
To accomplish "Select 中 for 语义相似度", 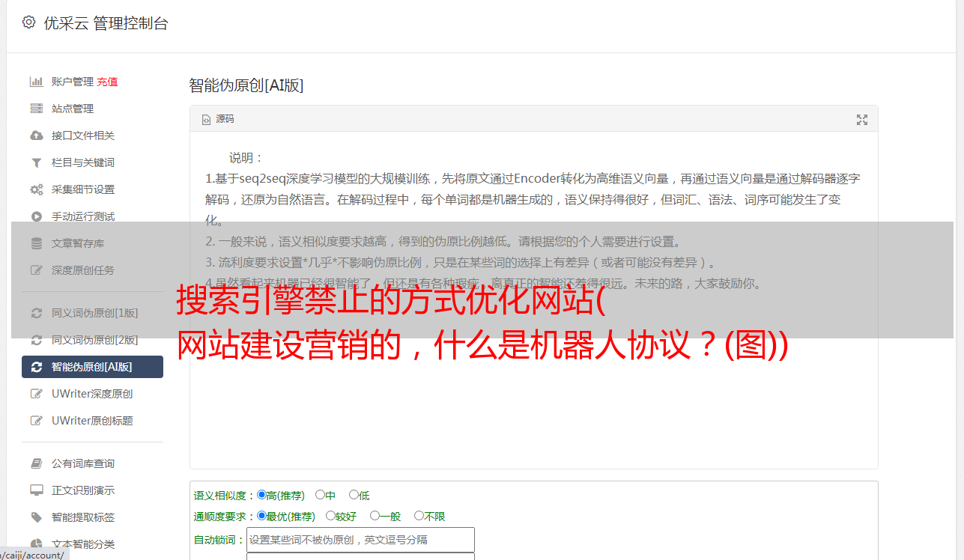I will 320,495.
